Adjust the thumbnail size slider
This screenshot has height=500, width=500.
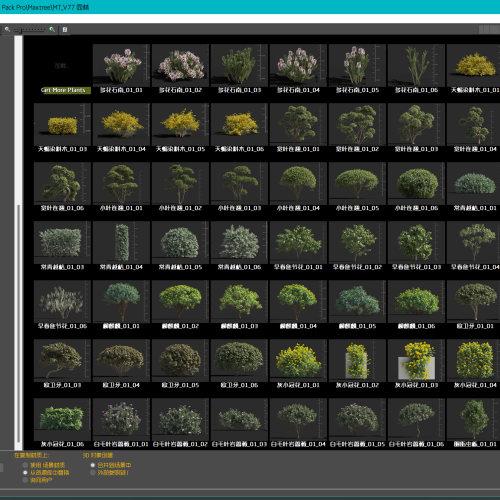[x=30, y=30]
